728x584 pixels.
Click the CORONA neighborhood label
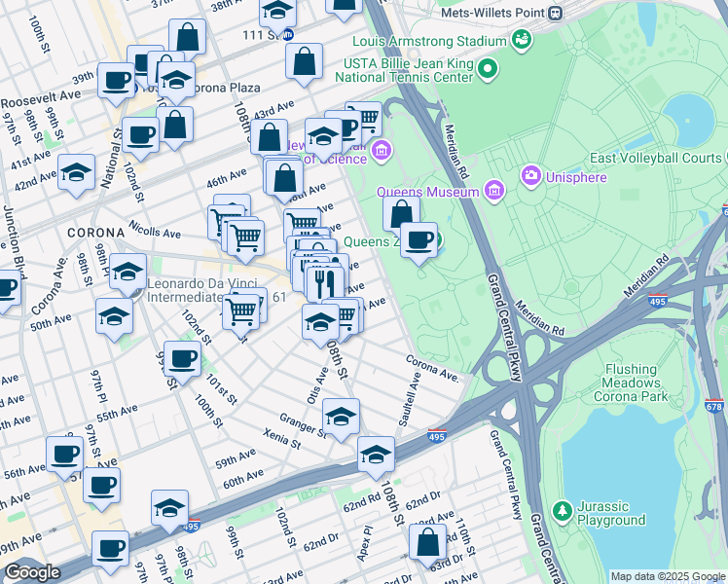coord(95,233)
